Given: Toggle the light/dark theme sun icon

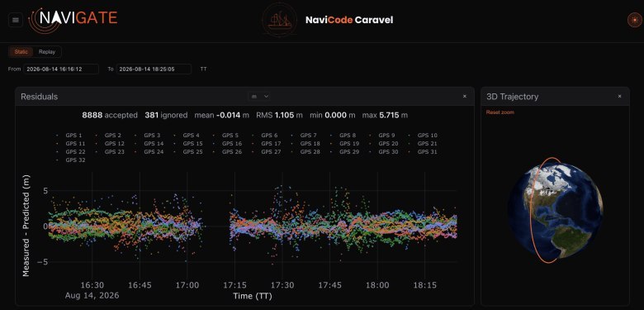Looking at the screenshot, I should [x=635, y=20].
